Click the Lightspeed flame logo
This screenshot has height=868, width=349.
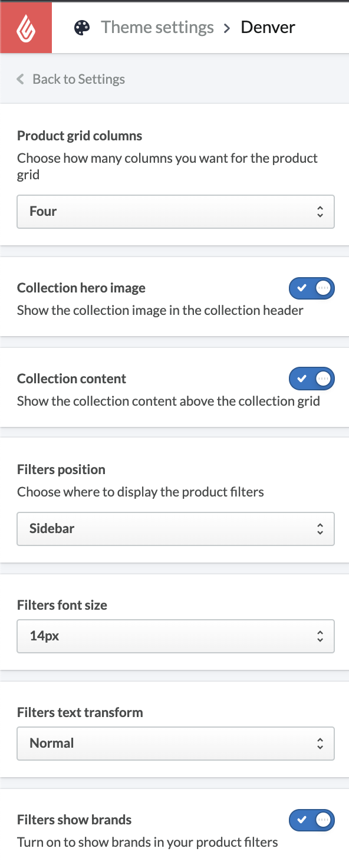point(26,27)
